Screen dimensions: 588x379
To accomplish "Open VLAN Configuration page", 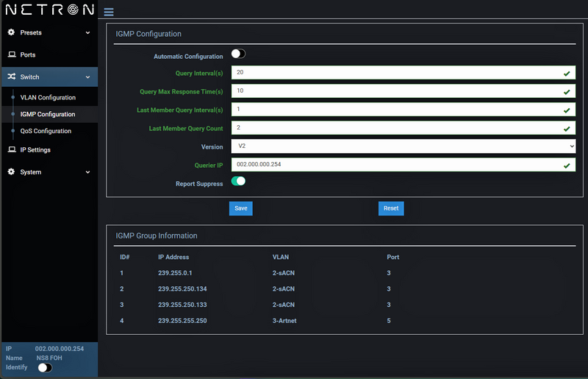I will click(x=48, y=98).
